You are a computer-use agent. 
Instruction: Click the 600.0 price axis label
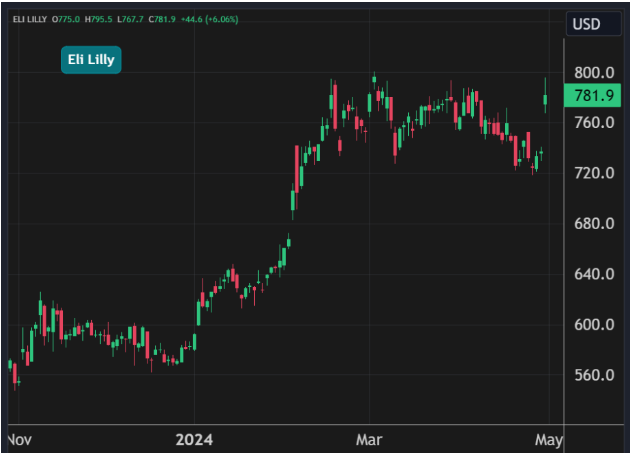594,325
